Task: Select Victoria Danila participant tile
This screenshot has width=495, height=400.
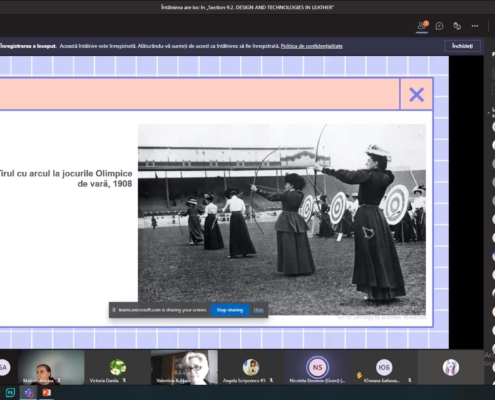Action: click(118, 367)
